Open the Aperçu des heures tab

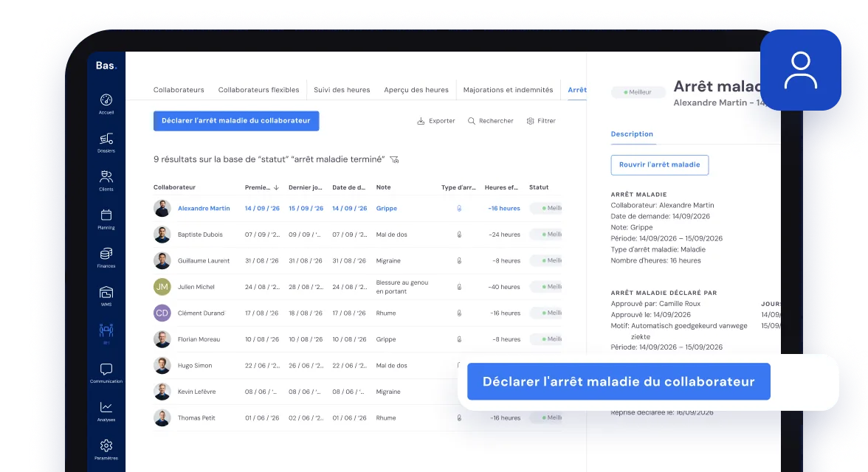[x=416, y=90]
